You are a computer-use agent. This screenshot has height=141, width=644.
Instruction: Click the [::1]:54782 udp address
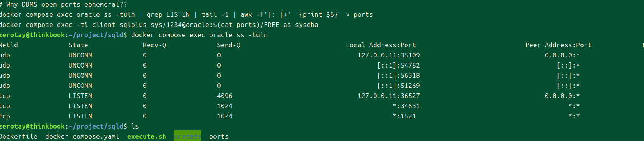pyautogui.click(x=398, y=65)
